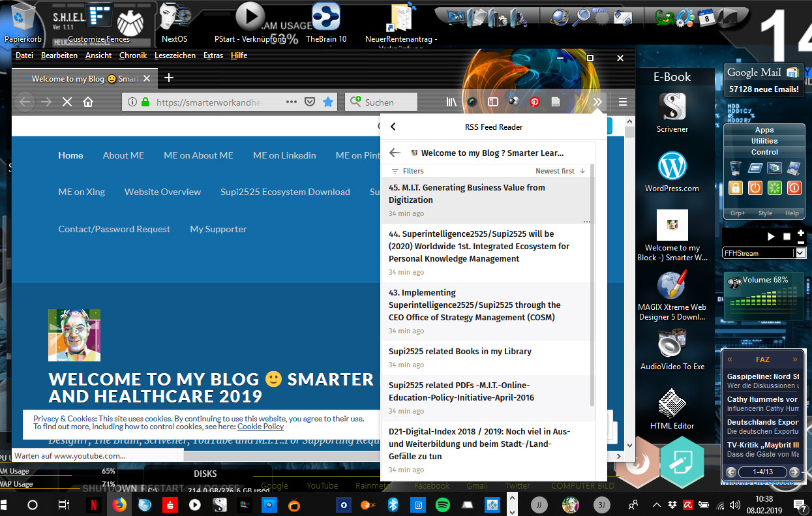Viewport: 812px width, 516px height.
Task: Open the Chronik menu
Action: [132, 55]
